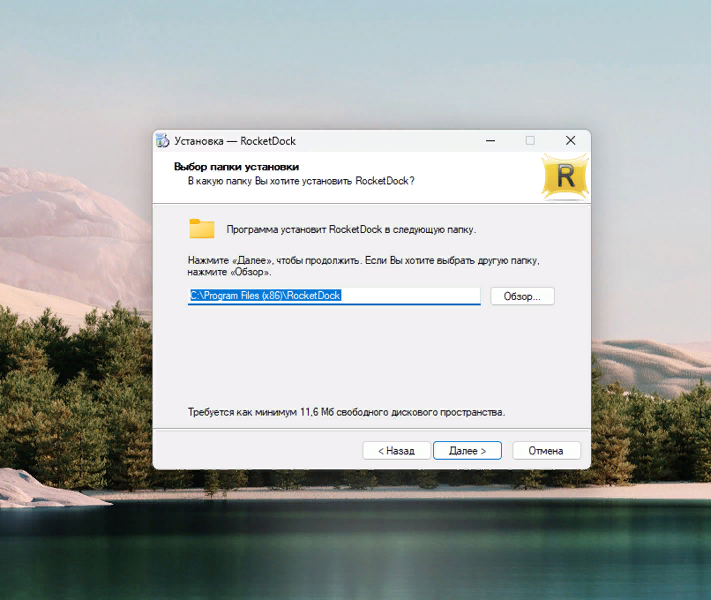Image resolution: width=711 pixels, height=600 pixels.
Task: Click the line Программа установит RocketDock в следующую папку
Action: point(351,229)
